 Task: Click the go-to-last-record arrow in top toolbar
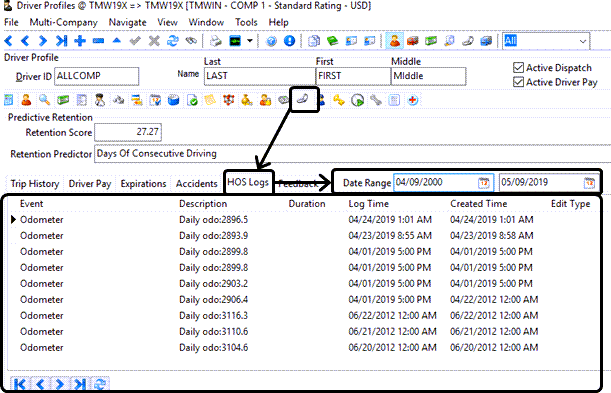click(x=61, y=41)
